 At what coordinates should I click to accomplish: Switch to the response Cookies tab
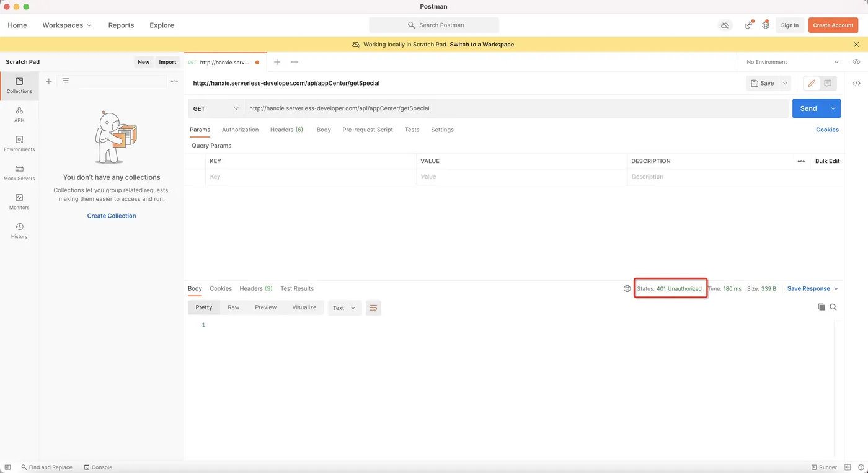point(221,288)
